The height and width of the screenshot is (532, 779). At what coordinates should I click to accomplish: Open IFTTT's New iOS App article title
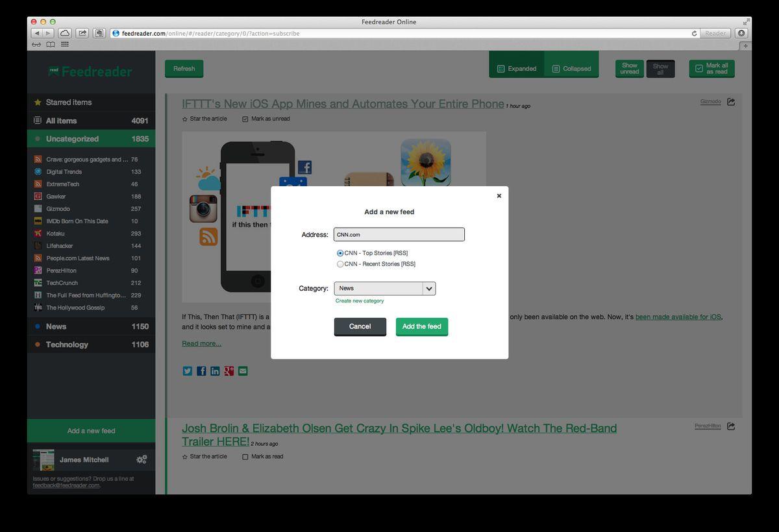(343, 104)
